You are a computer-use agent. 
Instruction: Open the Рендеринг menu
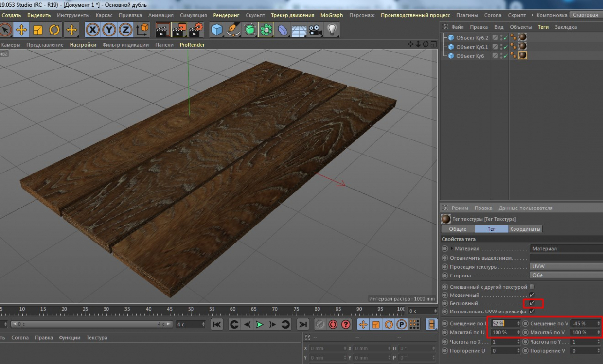coord(226,15)
